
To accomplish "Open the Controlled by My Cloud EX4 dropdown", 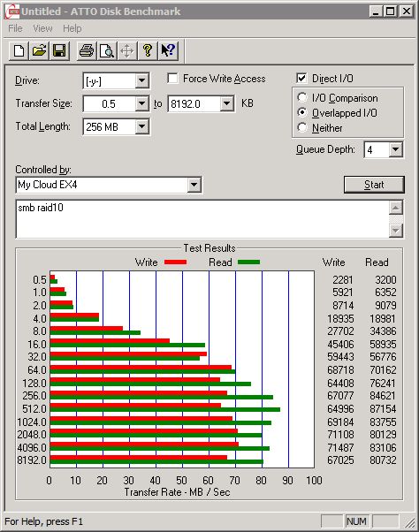I will tap(194, 185).
